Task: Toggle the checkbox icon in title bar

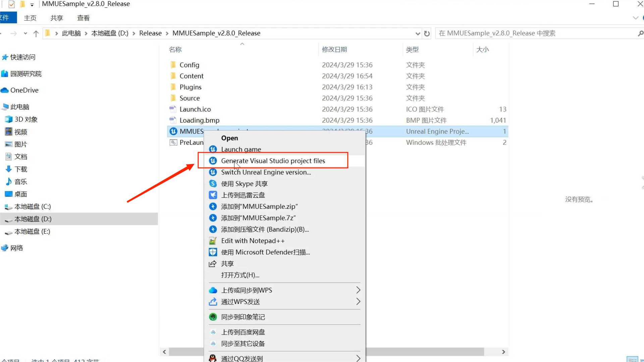Action: tap(12, 4)
